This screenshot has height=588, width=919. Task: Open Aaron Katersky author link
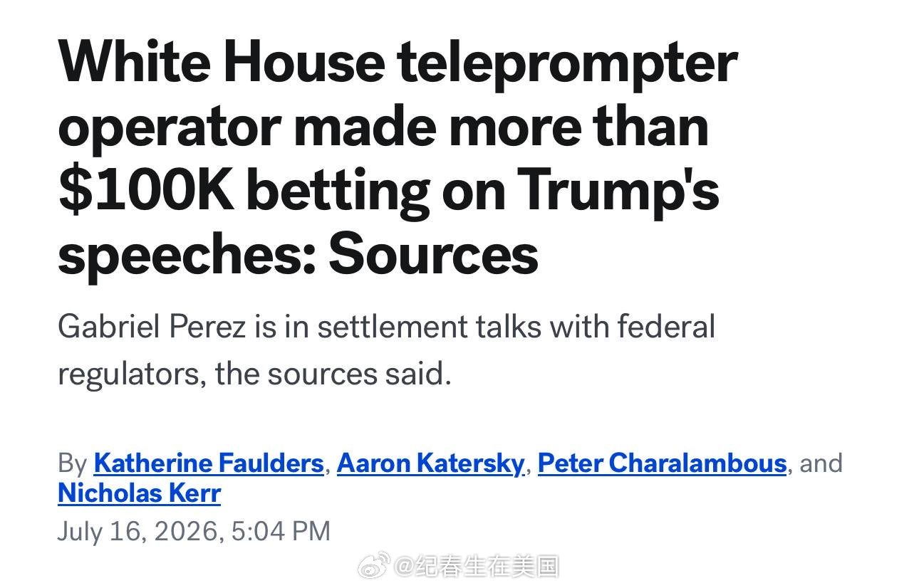430,463
